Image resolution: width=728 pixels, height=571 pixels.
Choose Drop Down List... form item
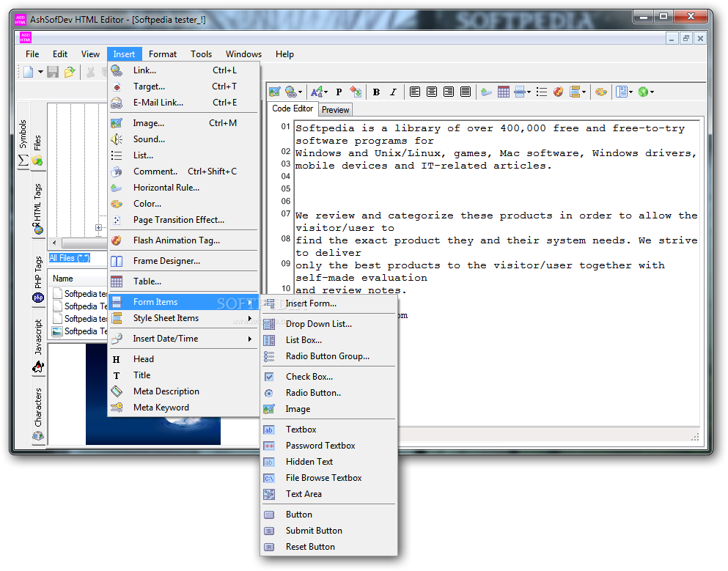[x=328, y=324]
